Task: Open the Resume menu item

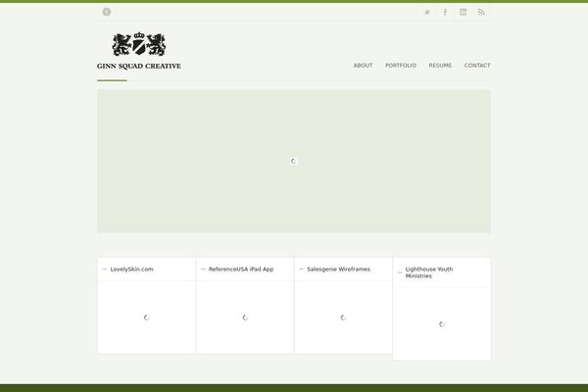Action: (440, 66)
